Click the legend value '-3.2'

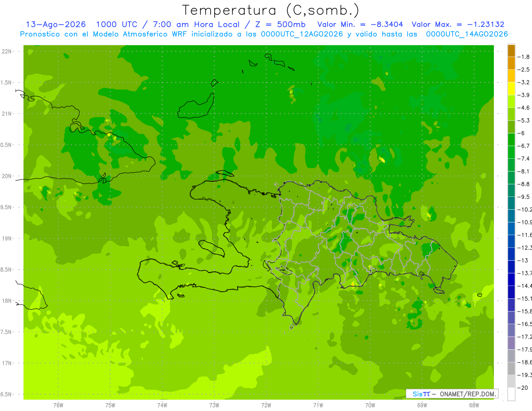click(524, 82)
